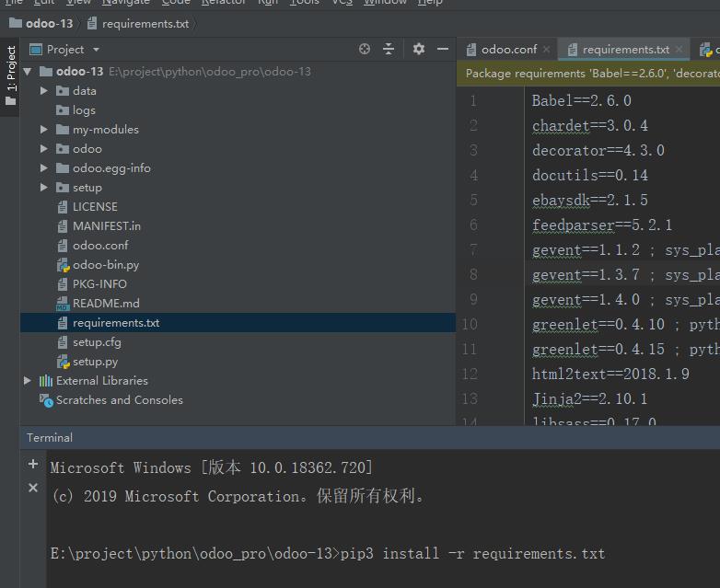The height and width of the screenshot is (588, 720).
Task: Click the setup.py Python file icon
Action: coord(63,362)
